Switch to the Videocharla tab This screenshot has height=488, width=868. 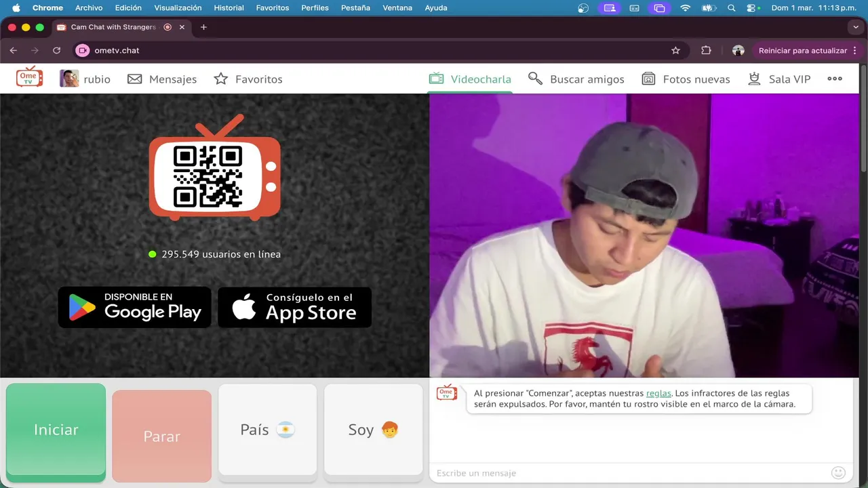pos(470,79)
